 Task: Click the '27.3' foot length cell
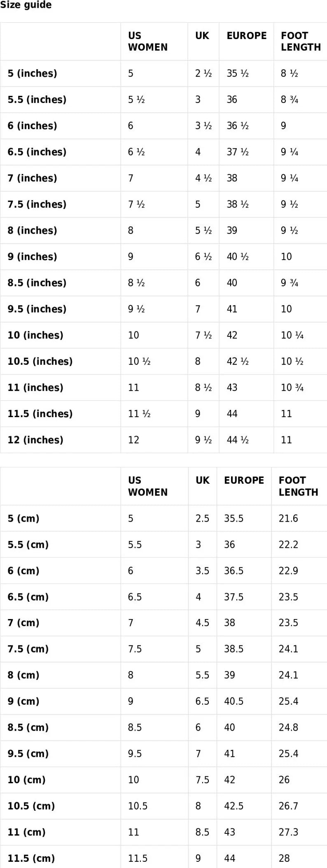[x=288, y=833]
